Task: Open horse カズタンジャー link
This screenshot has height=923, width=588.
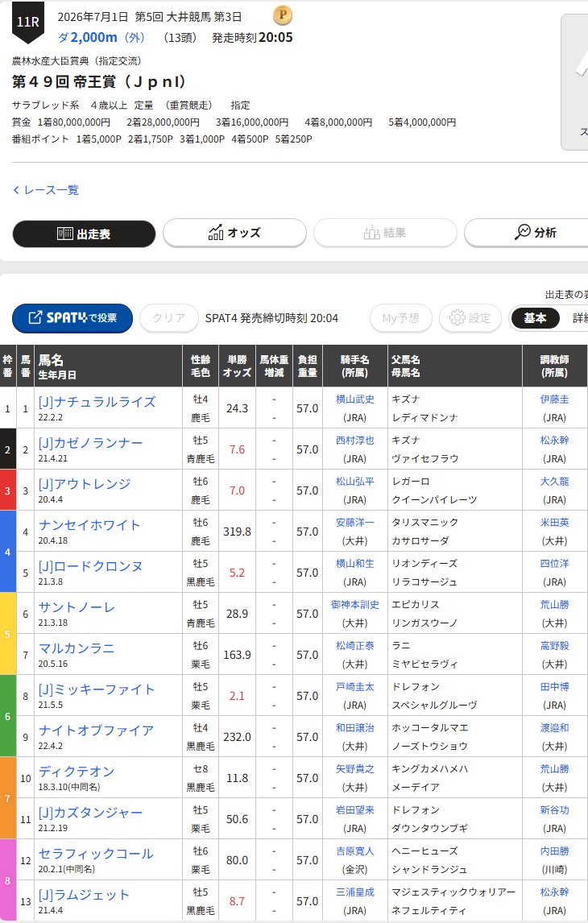Action: click(x=91, y=813)
